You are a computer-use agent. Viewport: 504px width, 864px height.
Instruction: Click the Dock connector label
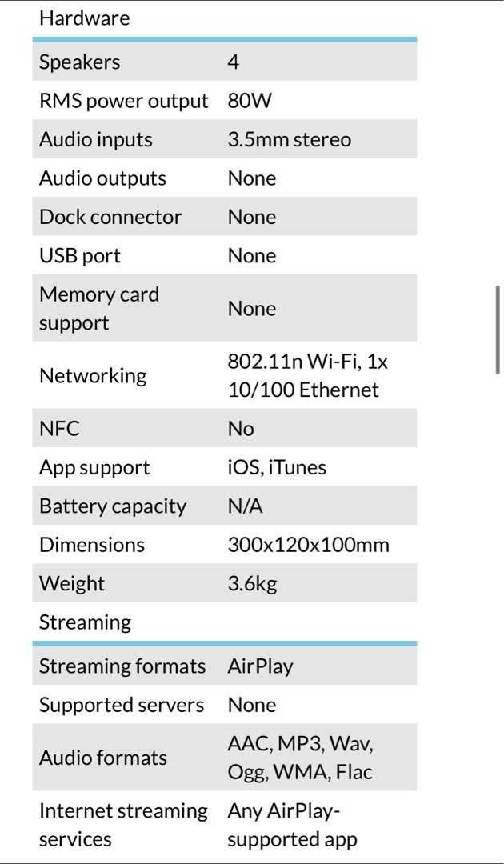110,217
